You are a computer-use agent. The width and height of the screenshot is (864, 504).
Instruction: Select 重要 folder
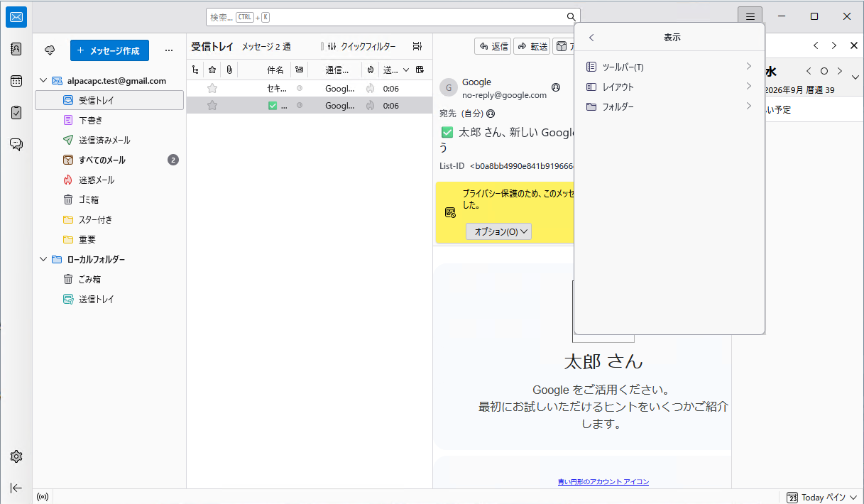[x=109, y=239]
